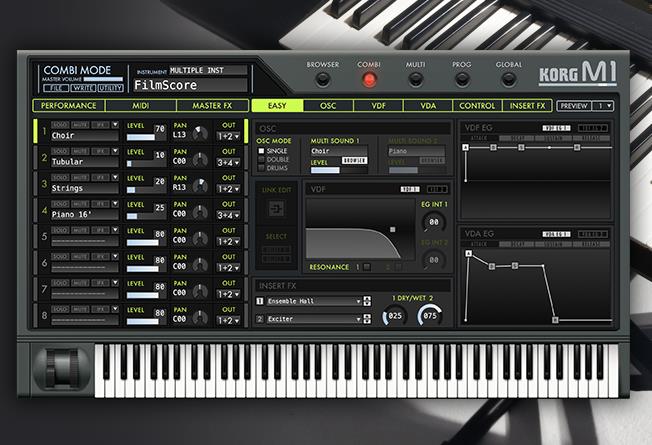Adjust the Choir timbre pan knob
The height and width of the screenshot is (445, 652).
(x=200, y=134)
